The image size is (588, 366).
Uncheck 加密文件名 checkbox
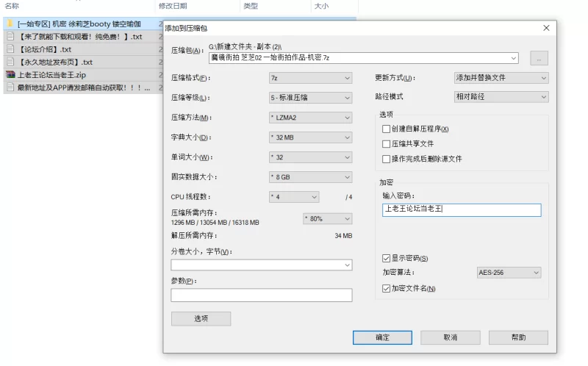(386, 289)
